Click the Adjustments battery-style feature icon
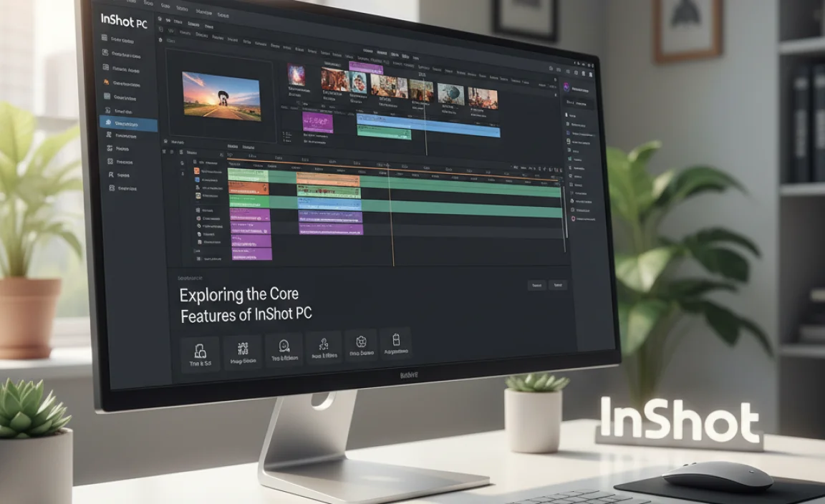 [x=396, y=344]
